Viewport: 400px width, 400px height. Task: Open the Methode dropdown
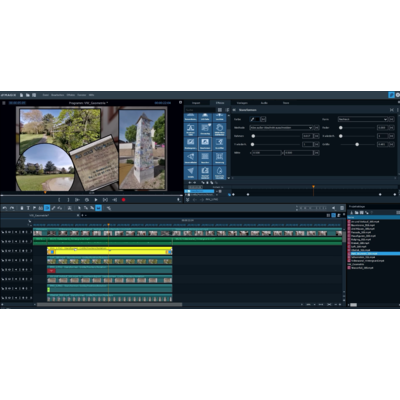pyautogui.click(x=281, y=128)
